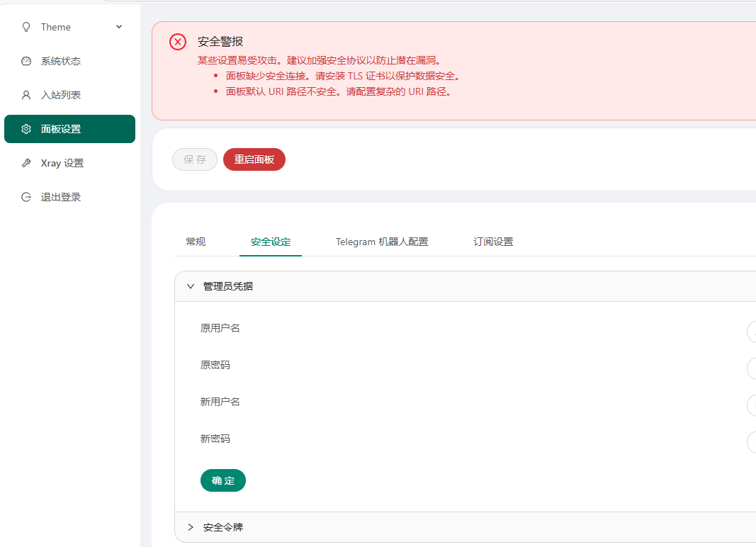Click the greyed-out 保存 button

195,159
